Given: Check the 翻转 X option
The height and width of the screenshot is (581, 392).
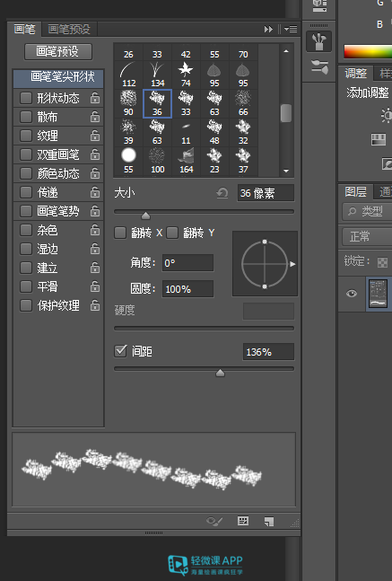Looking at the screenshot, I should click(x=120, y=233).
